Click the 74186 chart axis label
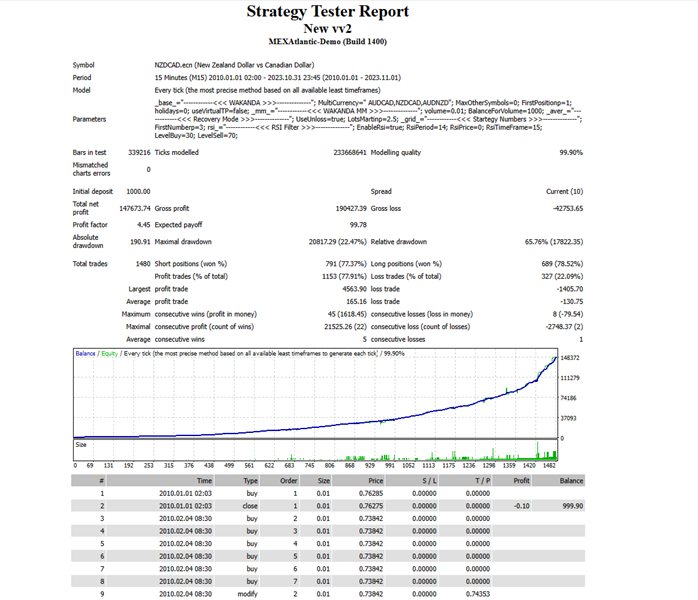 pos(568,398)
